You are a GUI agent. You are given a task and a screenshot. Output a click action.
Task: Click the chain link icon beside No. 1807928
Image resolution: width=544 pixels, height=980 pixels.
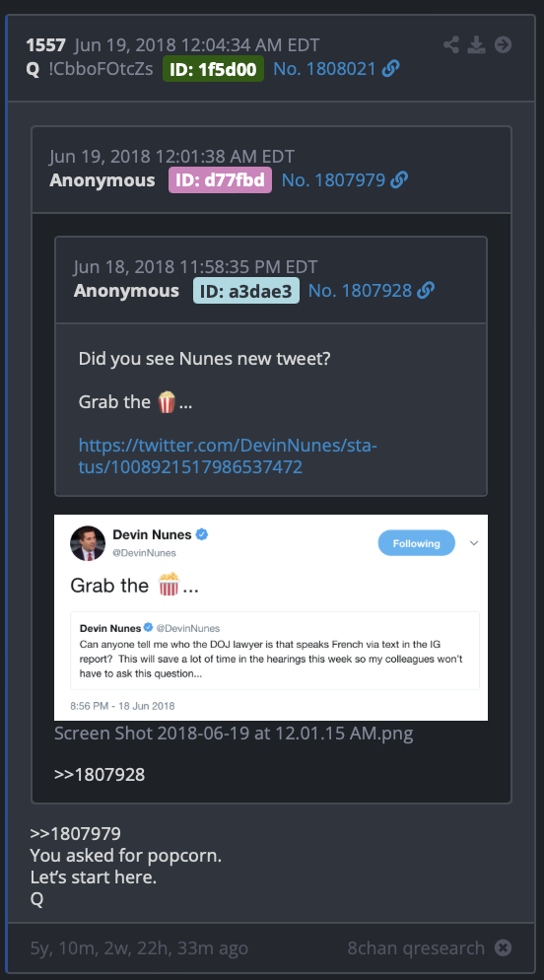click(426, 291)
